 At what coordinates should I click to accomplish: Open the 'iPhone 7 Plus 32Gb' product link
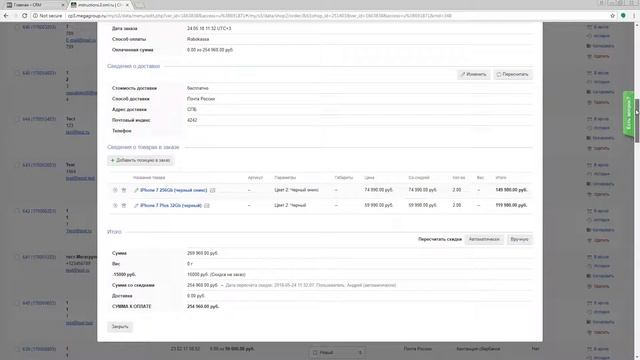click(x=171, y=206)
